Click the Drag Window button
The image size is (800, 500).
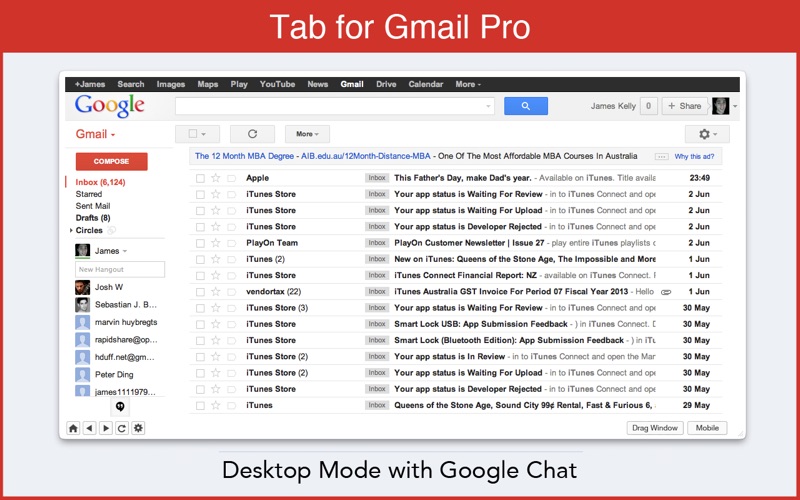tap(655, 428)
